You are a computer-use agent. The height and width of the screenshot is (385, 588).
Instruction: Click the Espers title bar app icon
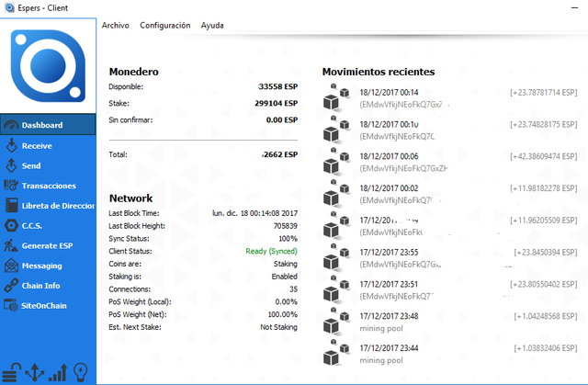9,7
